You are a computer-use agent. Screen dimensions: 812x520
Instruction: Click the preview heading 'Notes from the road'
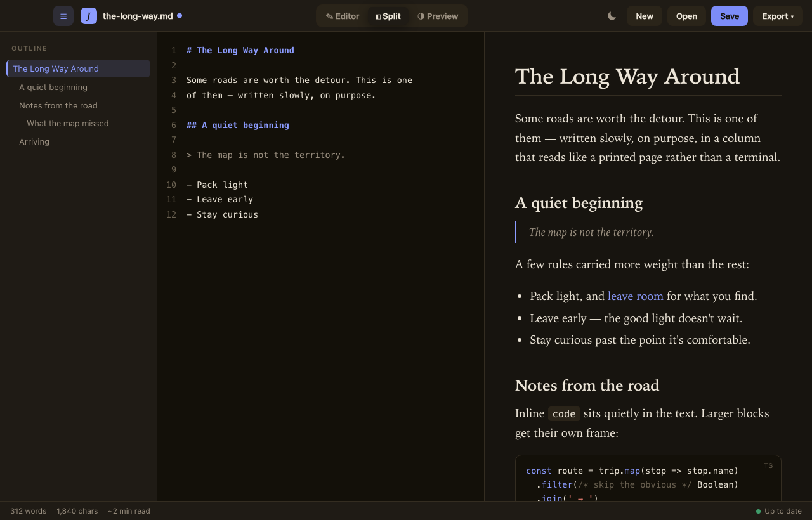(x=587, y=386)
